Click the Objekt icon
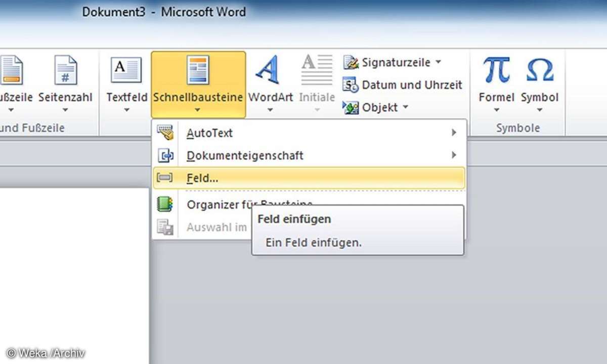 coord(351,107)
